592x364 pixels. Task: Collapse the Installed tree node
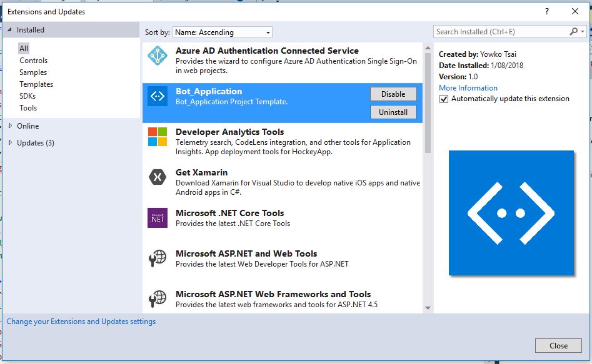coord(9,29)
